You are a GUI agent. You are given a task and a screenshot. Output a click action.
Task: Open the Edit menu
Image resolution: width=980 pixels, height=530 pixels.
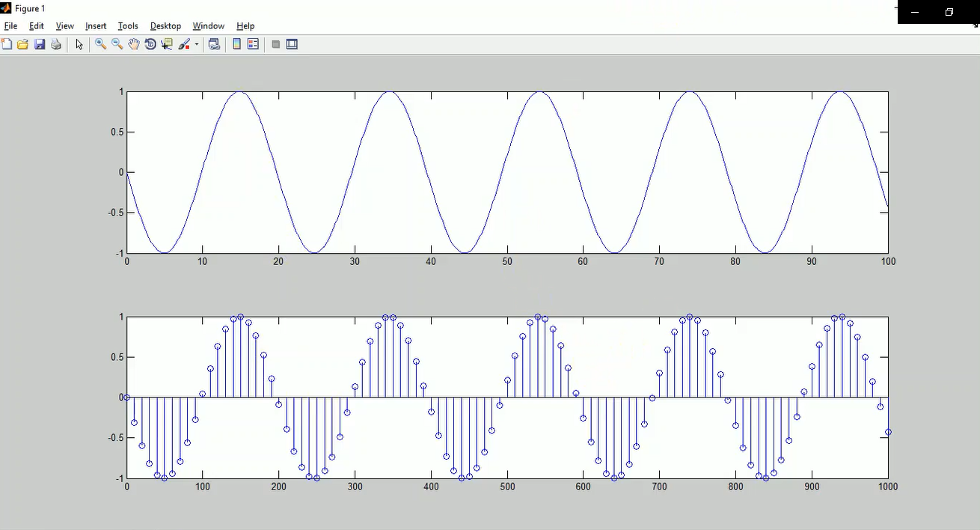point(37,26)
